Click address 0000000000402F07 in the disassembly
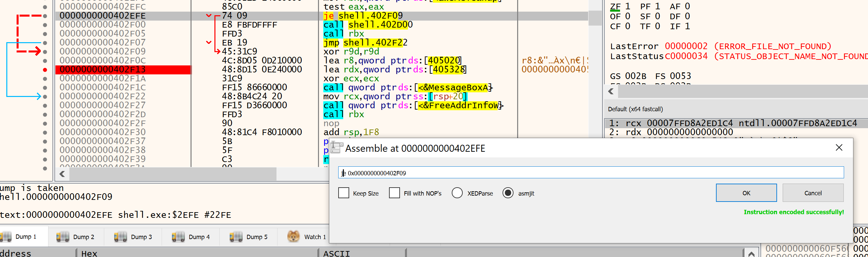The image size is (868, 257). click(103, 43)
